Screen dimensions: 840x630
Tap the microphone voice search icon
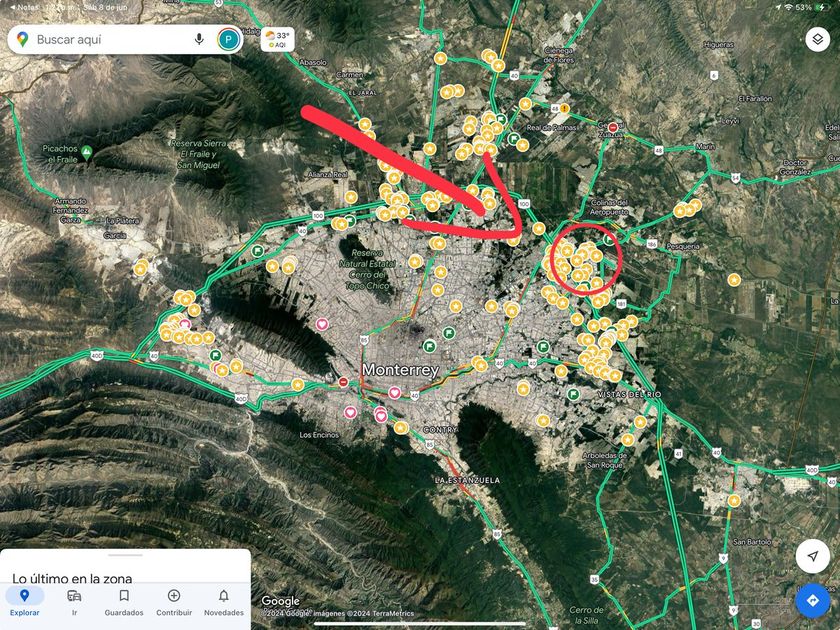point(199,39)
